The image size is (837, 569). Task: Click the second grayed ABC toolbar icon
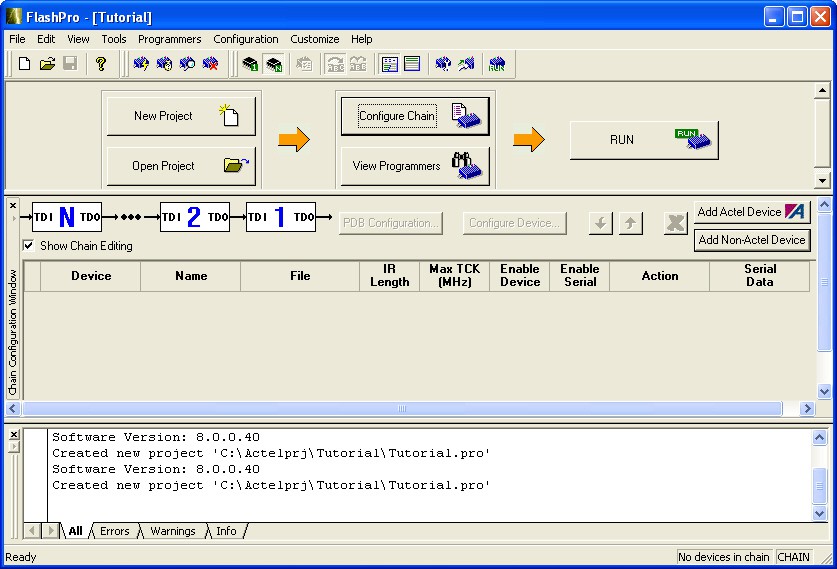point(358,64)
